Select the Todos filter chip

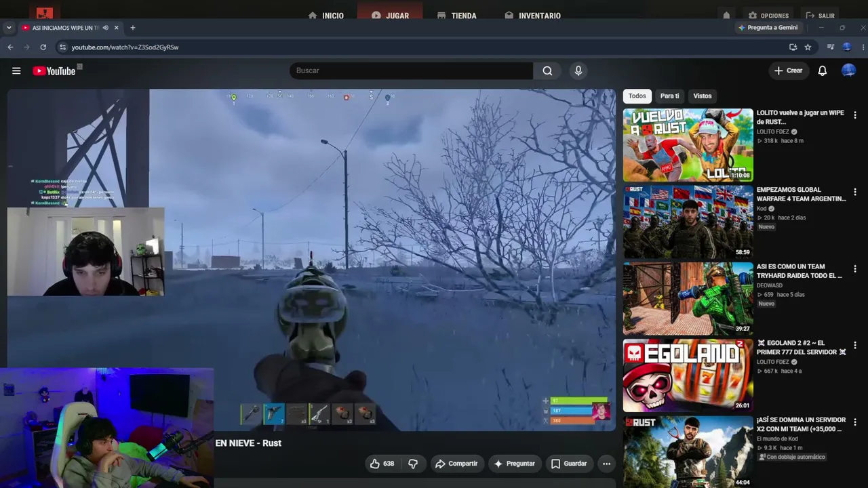coord(637,96)
